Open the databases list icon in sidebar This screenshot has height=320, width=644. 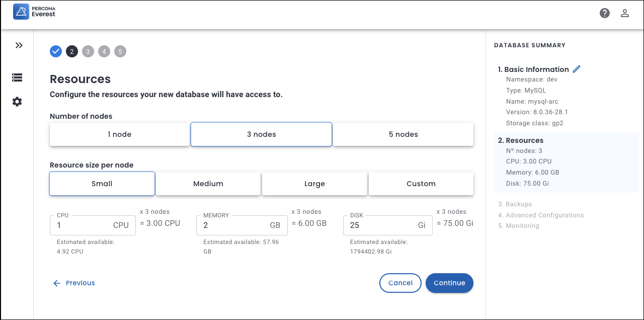17,77
